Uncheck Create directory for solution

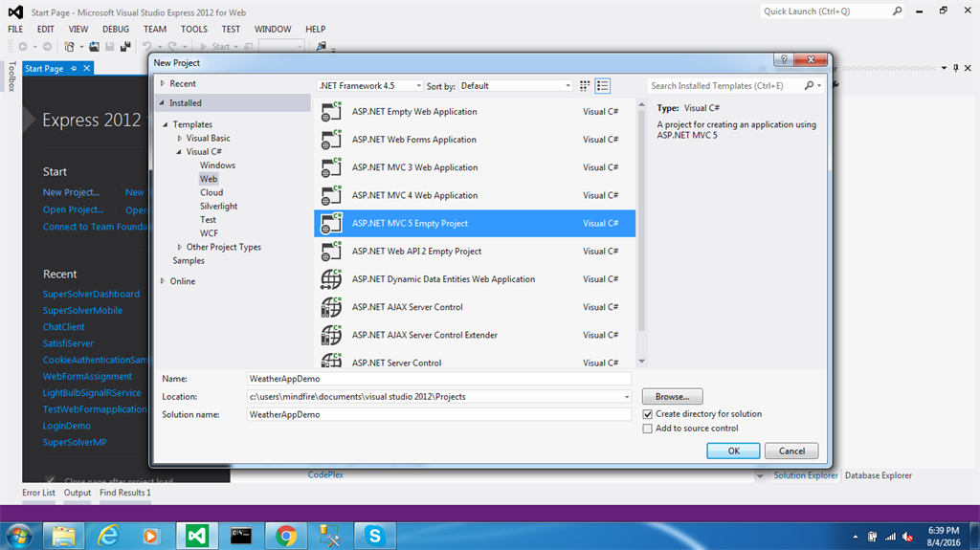(x=648, y=414)
